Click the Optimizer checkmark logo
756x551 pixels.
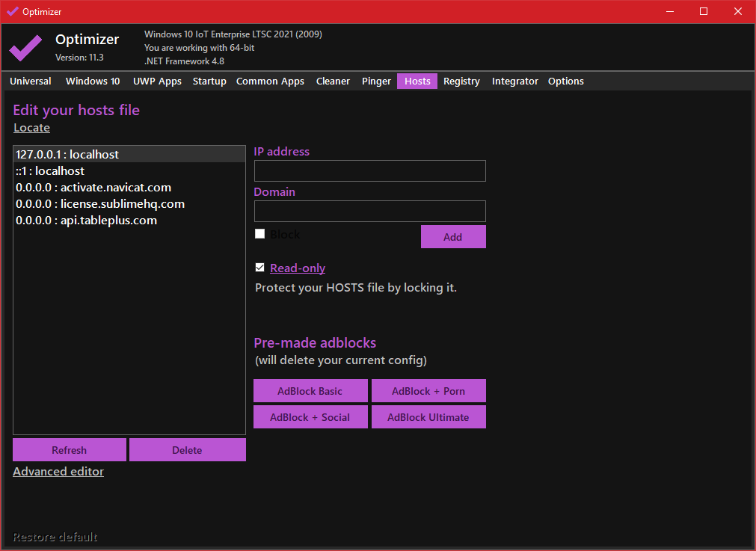[x=25, y=48]
